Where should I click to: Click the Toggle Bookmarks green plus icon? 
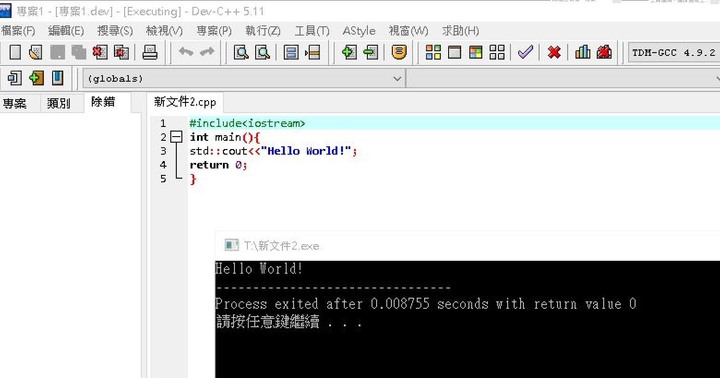36,78
